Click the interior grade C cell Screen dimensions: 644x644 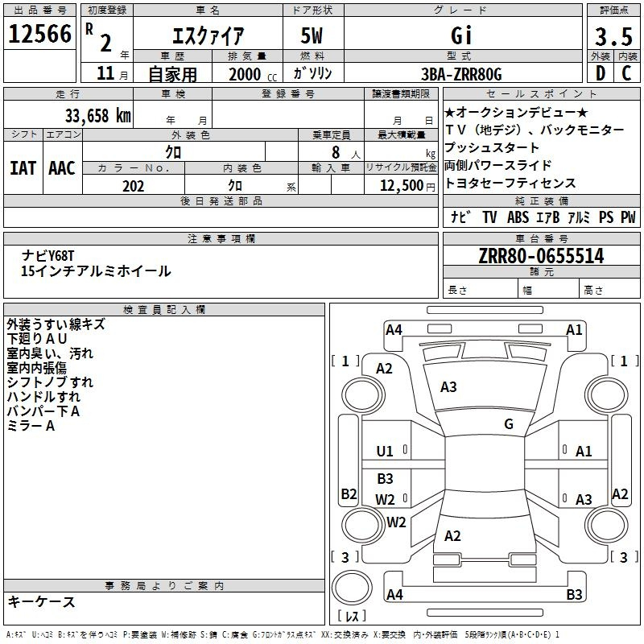(626, 74)
